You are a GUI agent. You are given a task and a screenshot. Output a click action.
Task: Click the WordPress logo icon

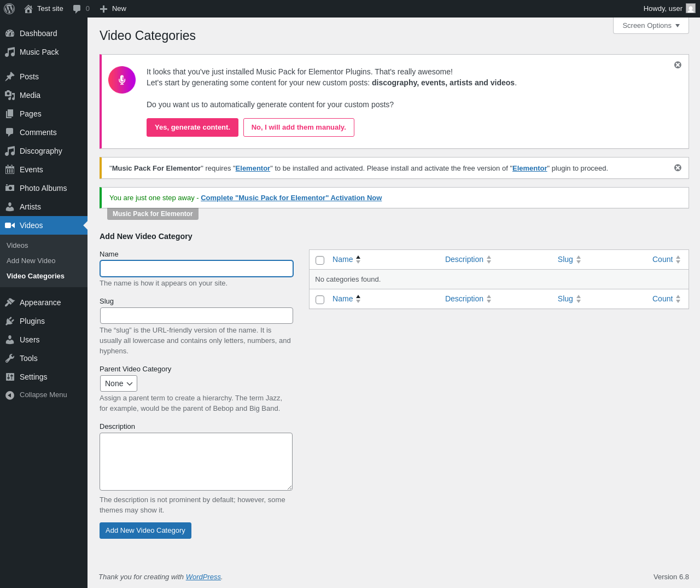click(x=9, y=9)
